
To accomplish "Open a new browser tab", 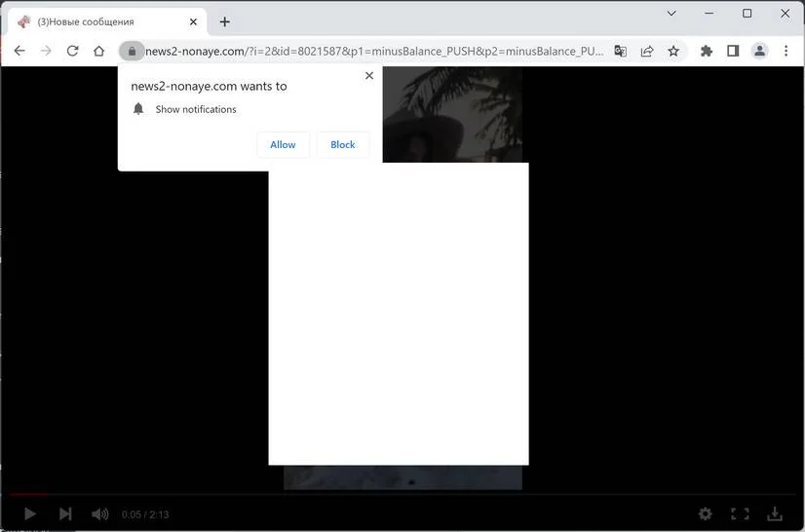I will point(225,21).
